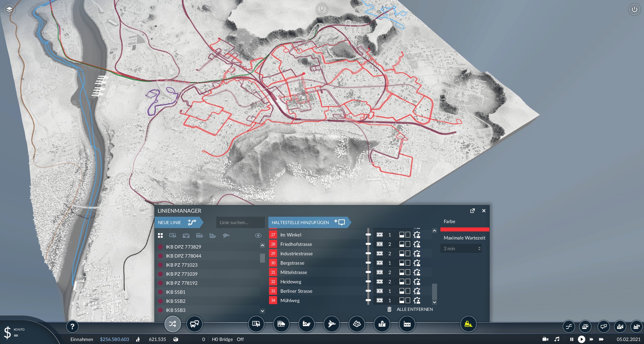Open the line manager shuffle icon
Image resolution: width=644 pixels, height=344 pixels.
pyautogui.click(x=172, y=324)
